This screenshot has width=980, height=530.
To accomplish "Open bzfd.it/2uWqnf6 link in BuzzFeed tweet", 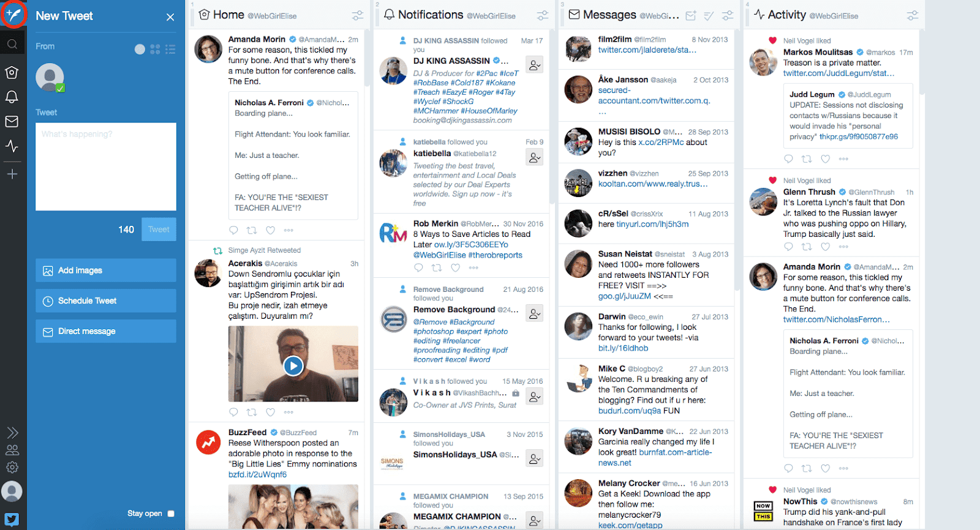I will 257,474.
